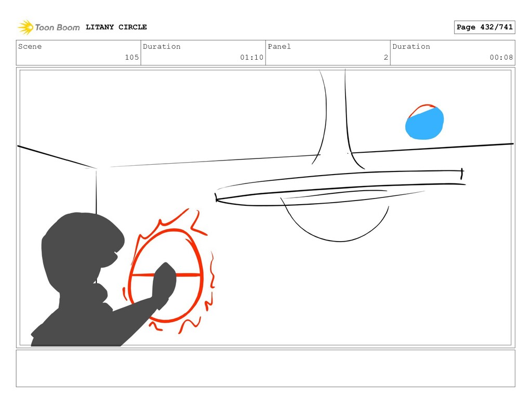
Task: Click the panel number 2
Action: click(386, 57)
